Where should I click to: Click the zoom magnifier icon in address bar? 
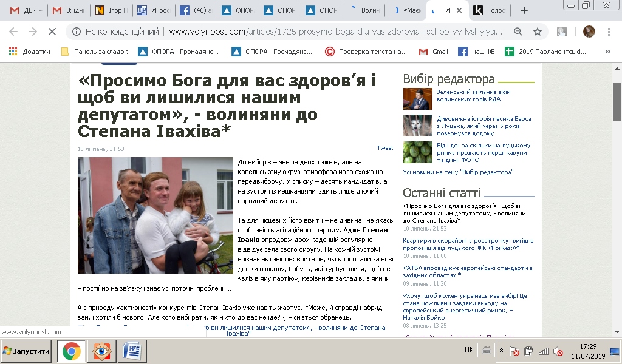point(518,32)
